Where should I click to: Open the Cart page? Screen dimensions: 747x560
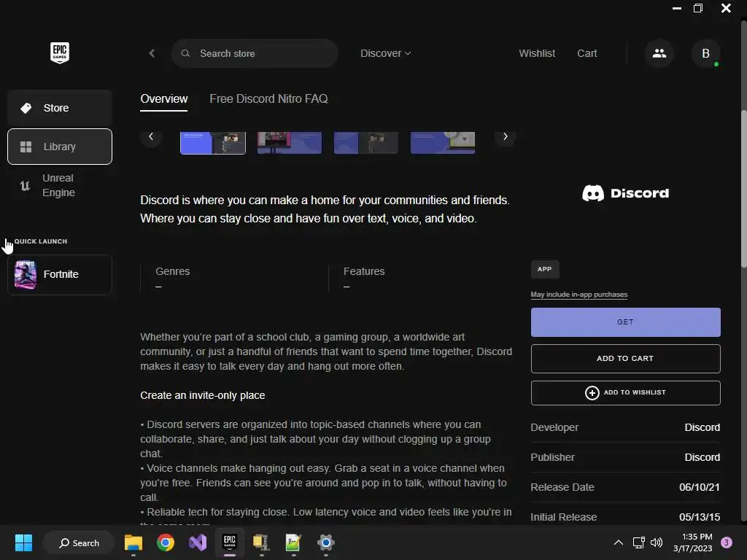click(x=587, y=53)
